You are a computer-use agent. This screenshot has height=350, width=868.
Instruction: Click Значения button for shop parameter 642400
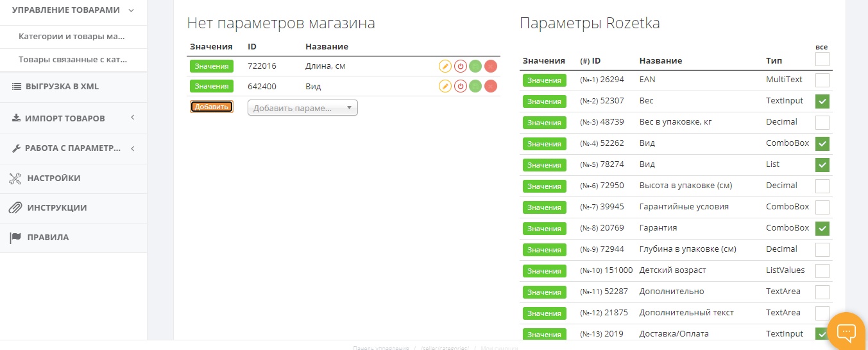click(212, 86)
